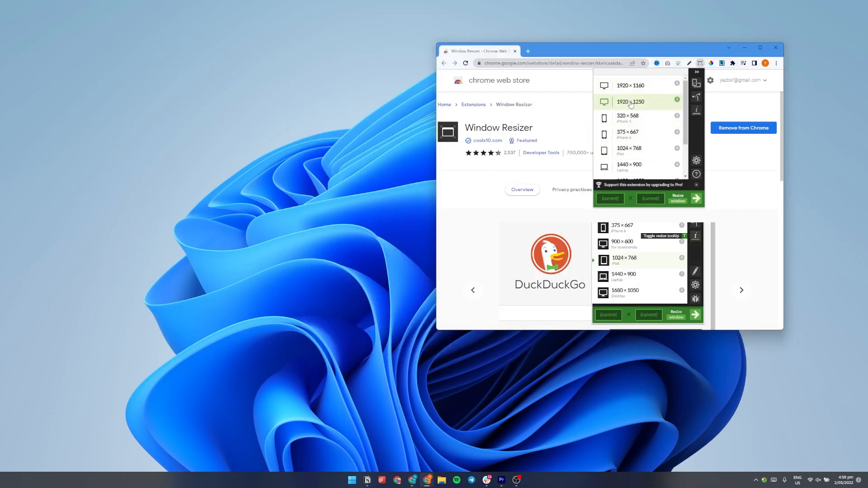Expand the yazbsf@gmail.com account dropdown

click(x=743, y=80)
